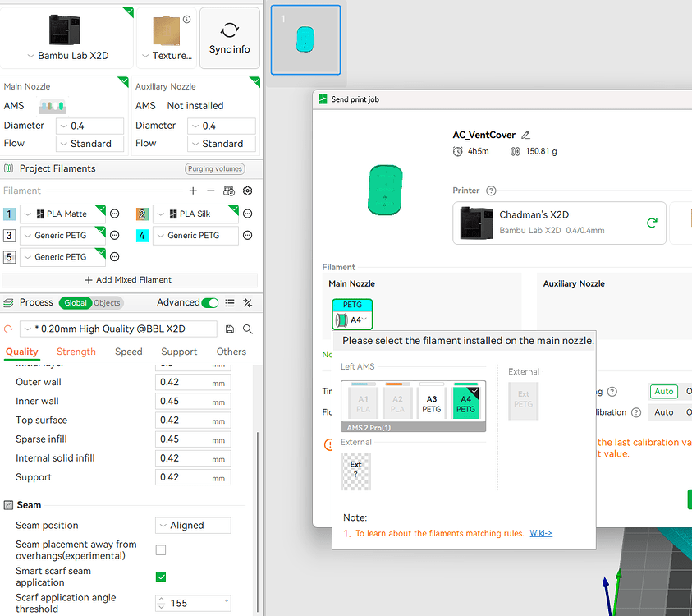Select the green-outlined Auto option
The height and width of the screenshot is (616, 692).
point(664,392)
